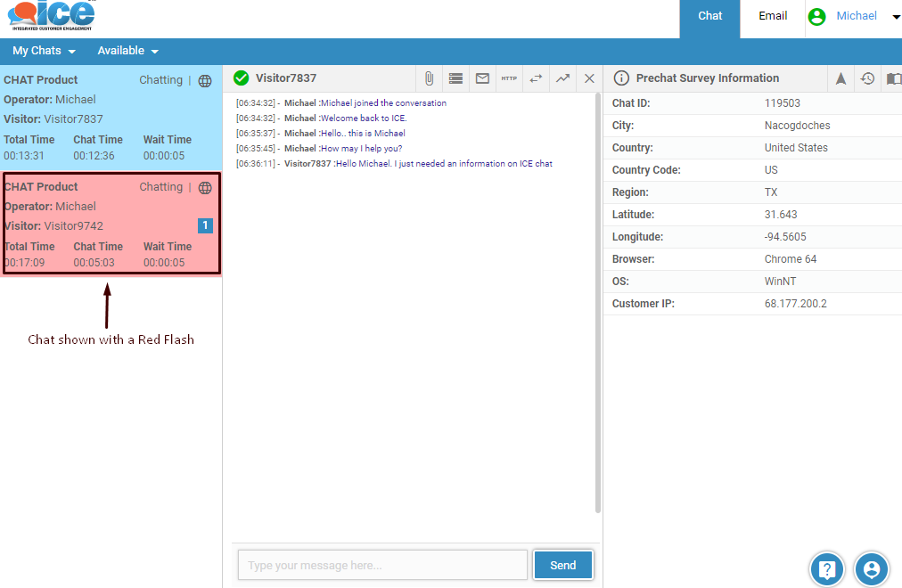
Task: Open the canned responses list icon
Action: pyautogui.click(x=455, y=78)
